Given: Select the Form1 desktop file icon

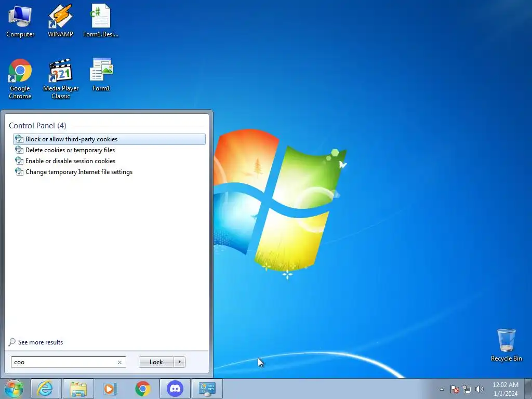Looking at the screenshot, I should click(101, 75).
